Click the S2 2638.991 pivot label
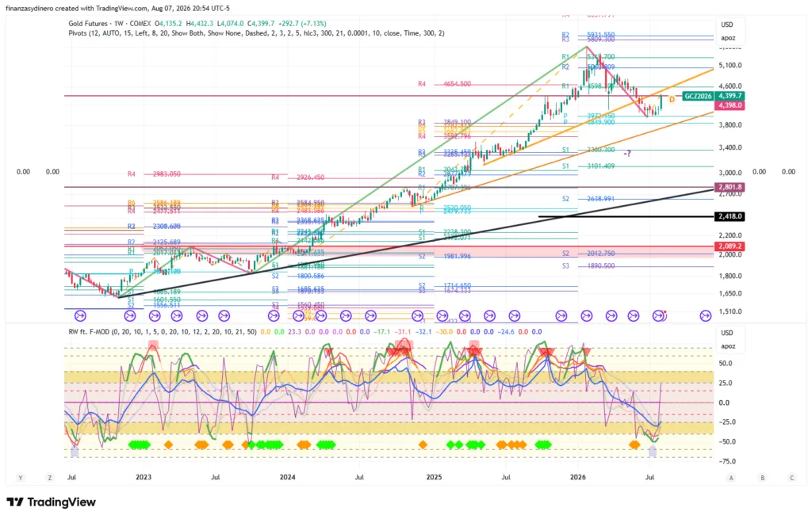This screenshot has width=812, height=519. pyautogui.click(x=589, y=199)
